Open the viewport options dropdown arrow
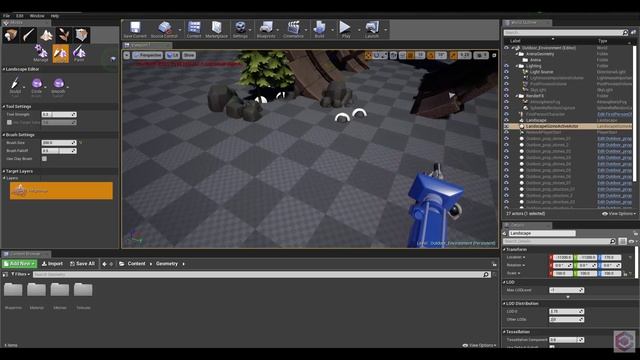Image resolution: width=640 pixels, height=360 pixels. tap(127, 55)
